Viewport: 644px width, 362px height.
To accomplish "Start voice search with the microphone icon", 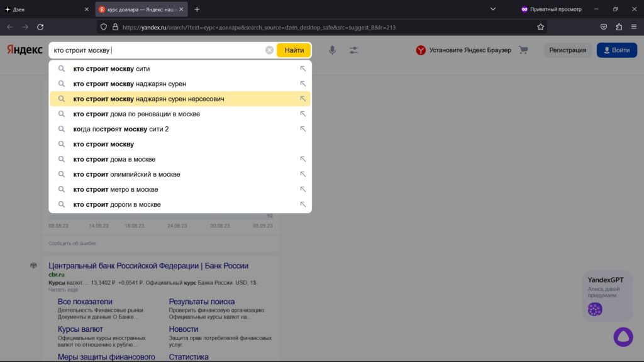I will [x=332, y=50].
